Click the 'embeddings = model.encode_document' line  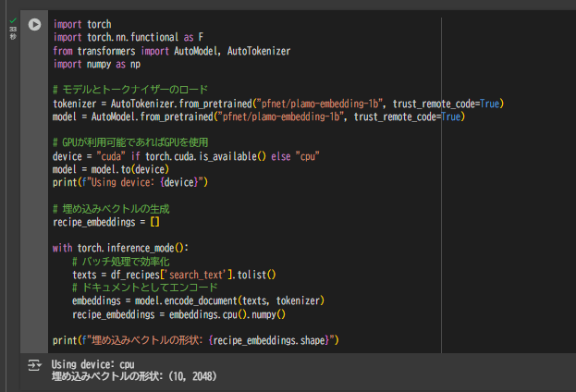coord(199,300)
